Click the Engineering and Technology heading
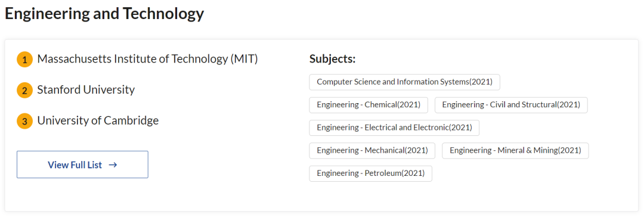The image size is (644, 217). (104, 14)
